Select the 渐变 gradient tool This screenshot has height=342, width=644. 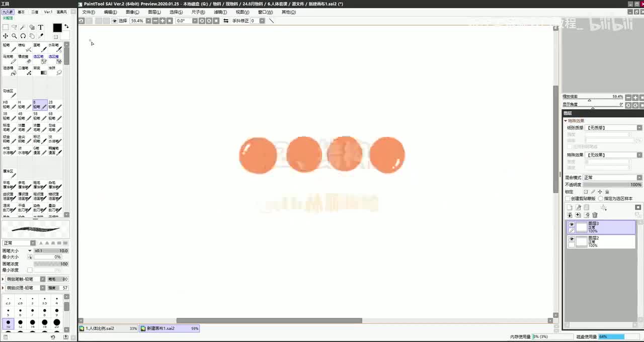pos(40,71)
